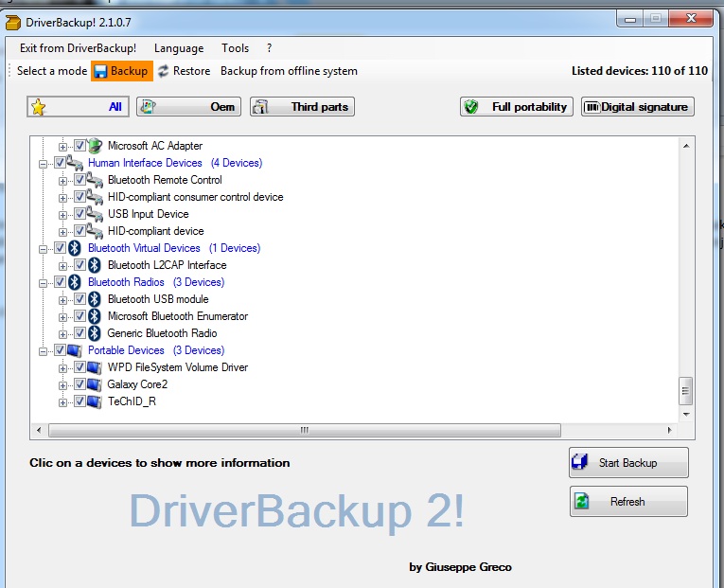
Task: Expand the WPD FileSystem Volume Driver node
Action: pyautogui.click(x=62, y=369)
